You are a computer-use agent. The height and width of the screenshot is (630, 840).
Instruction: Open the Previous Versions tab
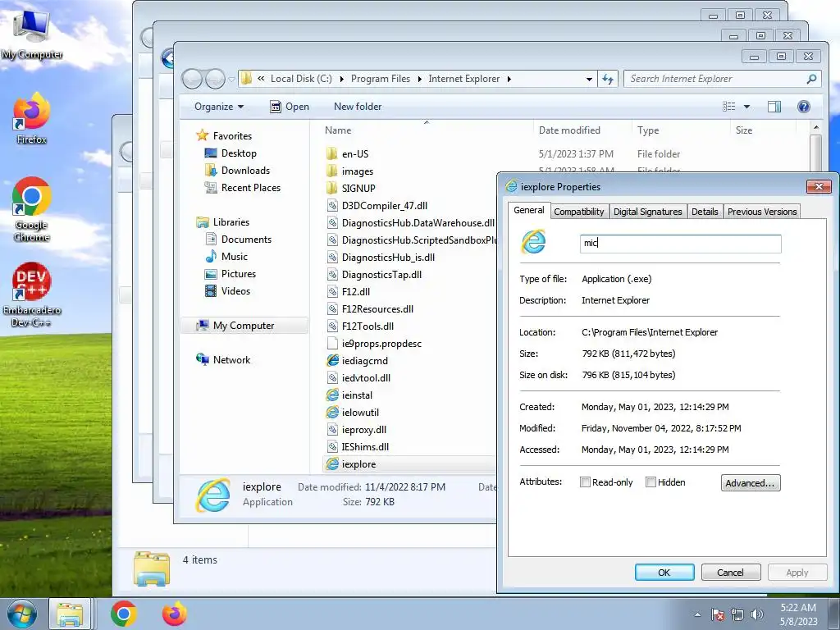point(762,212)
